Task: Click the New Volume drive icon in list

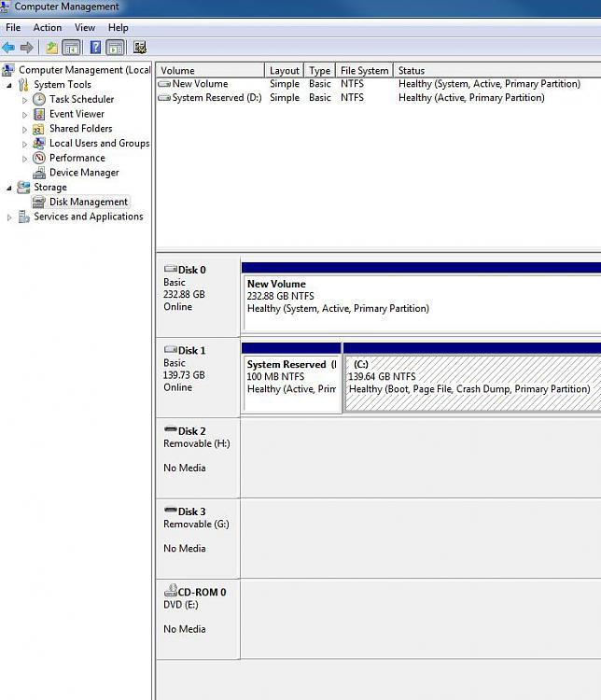Action: (164, 83)
